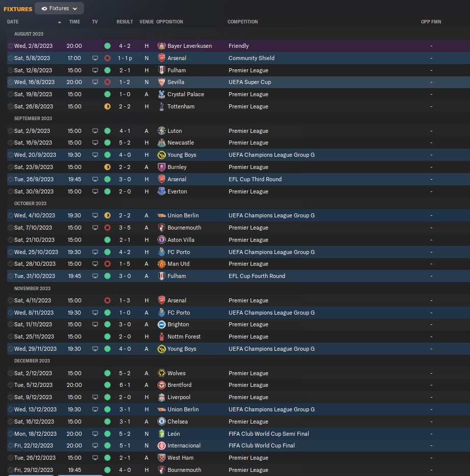Click the FC Porto name on 8/11/2023 row
470x476 pixels.
[179, 313]
